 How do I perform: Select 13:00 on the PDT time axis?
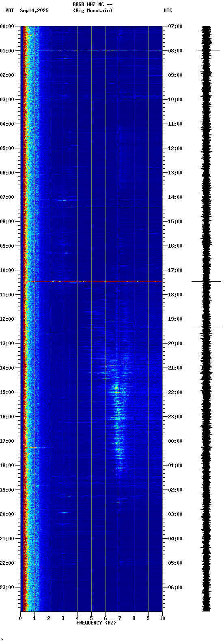pos(7,344)
